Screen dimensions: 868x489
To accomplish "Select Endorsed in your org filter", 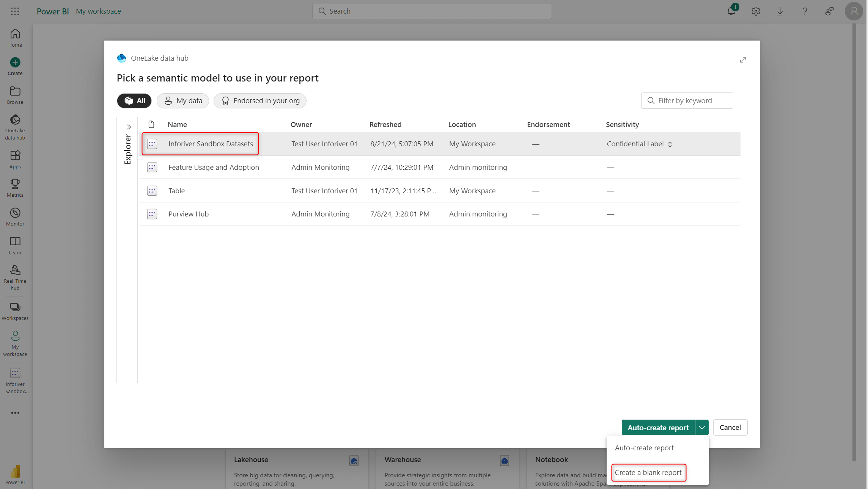I will [x=260, y=101].
